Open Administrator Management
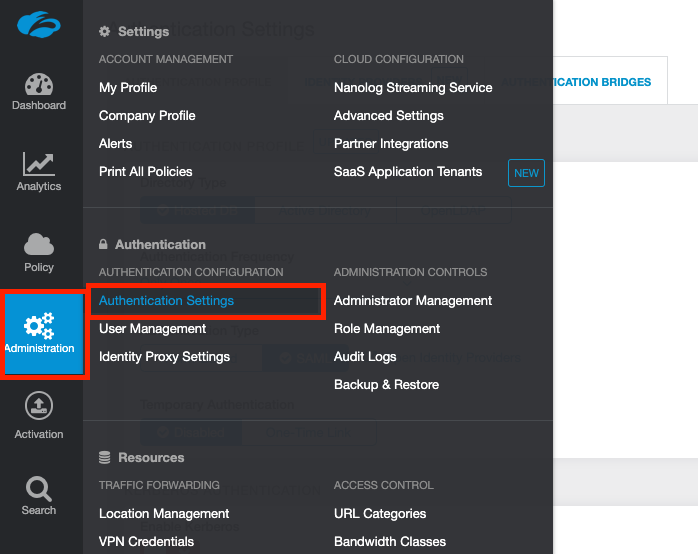 click(413, 300)
